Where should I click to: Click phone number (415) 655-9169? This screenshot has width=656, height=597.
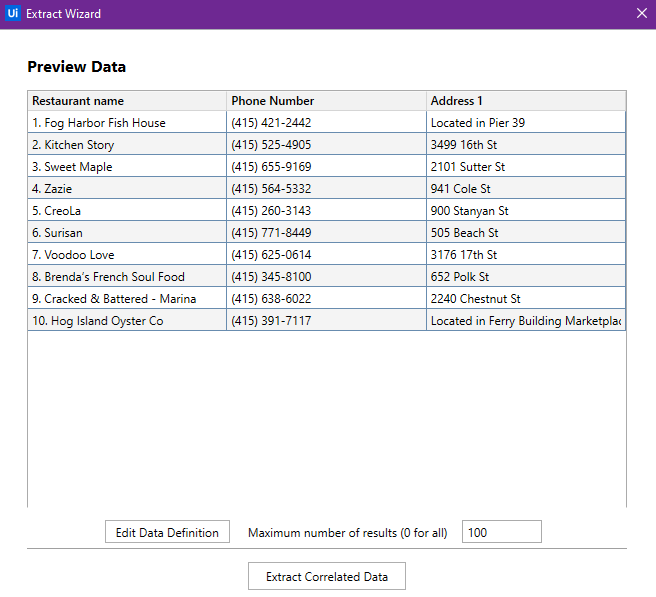click(x=326, y=167)
